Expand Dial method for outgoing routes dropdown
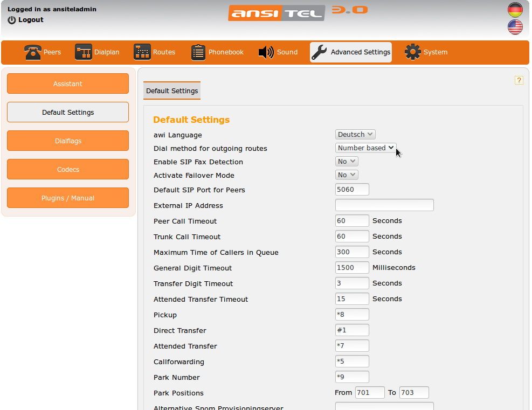 (365, 148)
